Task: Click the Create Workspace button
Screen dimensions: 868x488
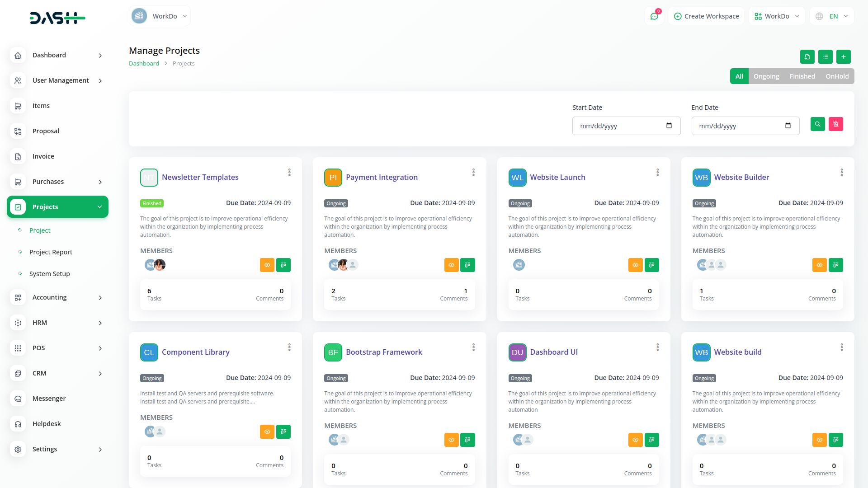Action: tap(706, 16)
